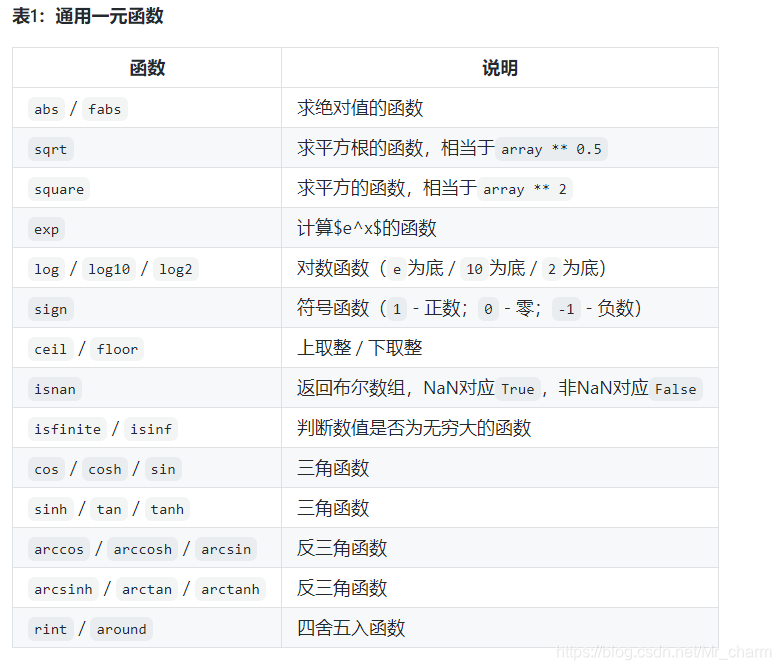Select the sin code label

point(163,469)
